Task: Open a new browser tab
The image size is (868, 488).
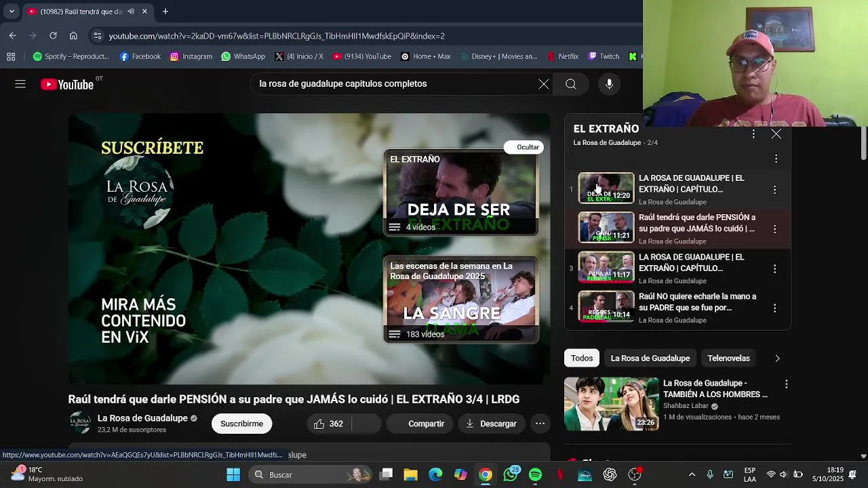Action: 165,12
